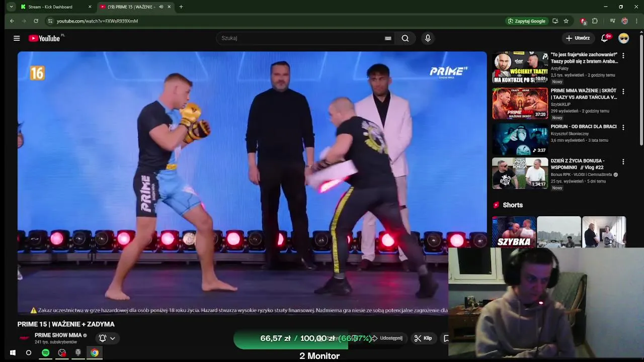Open the Chrome profile avatar
This screenshot has height=362, width=644.
coord(624,21)
